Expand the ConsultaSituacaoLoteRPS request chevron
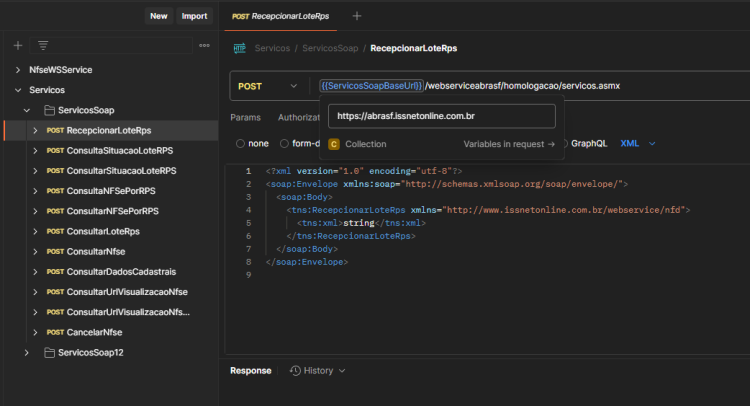750x406 pixels. point(35,151)
